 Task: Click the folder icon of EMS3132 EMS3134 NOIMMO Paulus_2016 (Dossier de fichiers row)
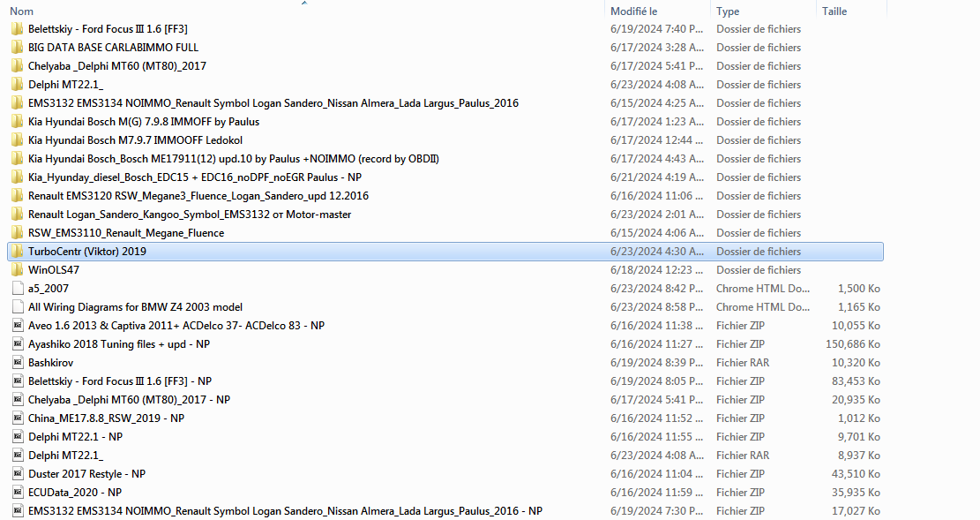coord(18,103)
